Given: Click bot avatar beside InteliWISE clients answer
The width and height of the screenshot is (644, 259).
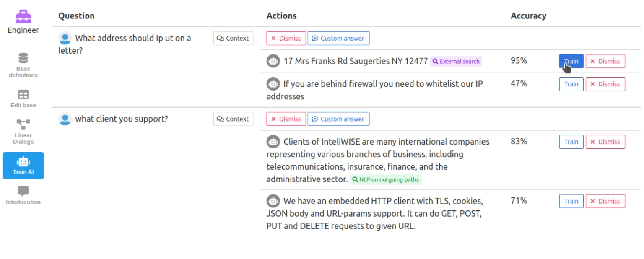Looking at the screenshot, I should tap(273, 142).
